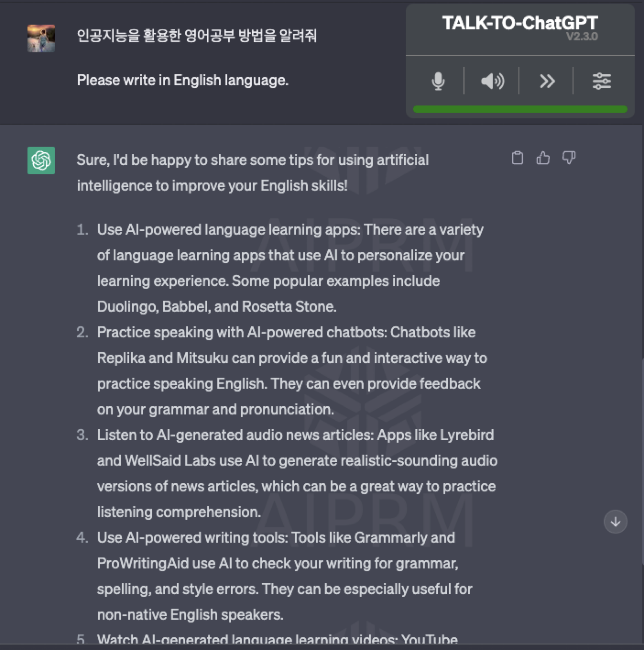Click the Korean user prompt text
Screen dimensions: 644x650
197,36
